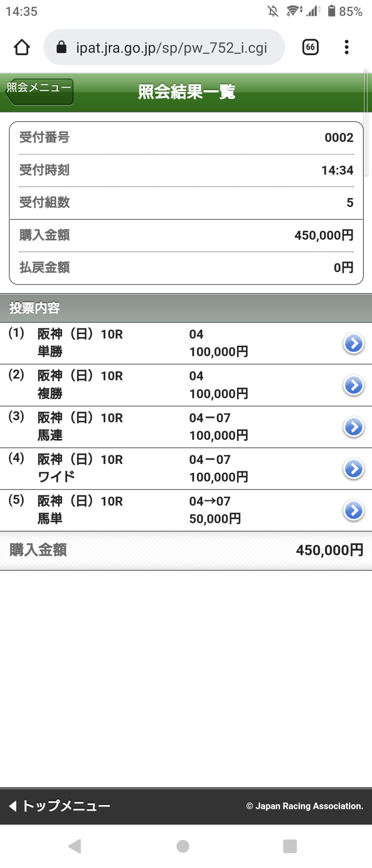Tap the Android recent apps square
The width and height of the screenshot is (372, 868).
pyautogui.click(x=290, y=846)
